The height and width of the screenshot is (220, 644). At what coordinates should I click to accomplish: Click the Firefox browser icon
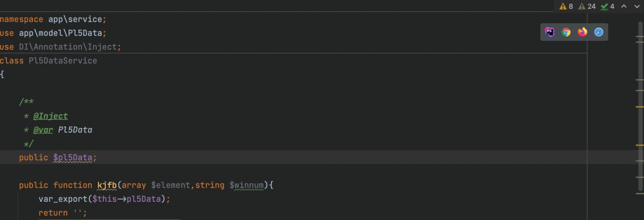[x=582, y=32]
